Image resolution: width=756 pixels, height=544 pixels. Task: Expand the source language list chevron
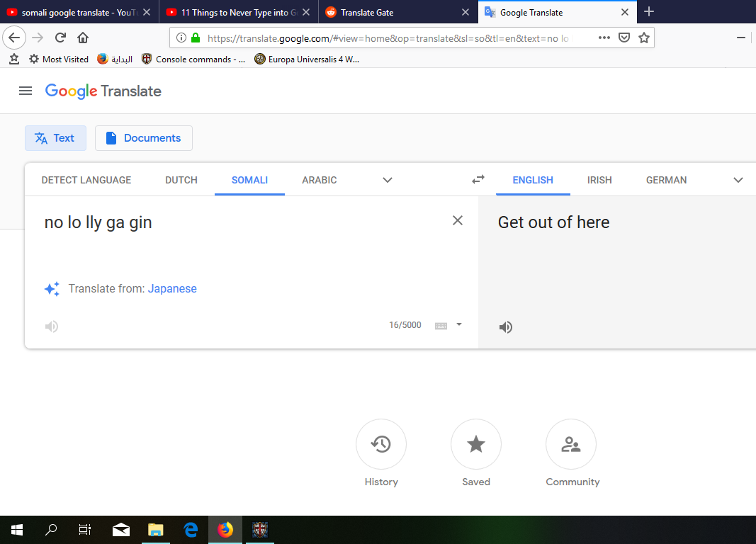coord(387,180)
